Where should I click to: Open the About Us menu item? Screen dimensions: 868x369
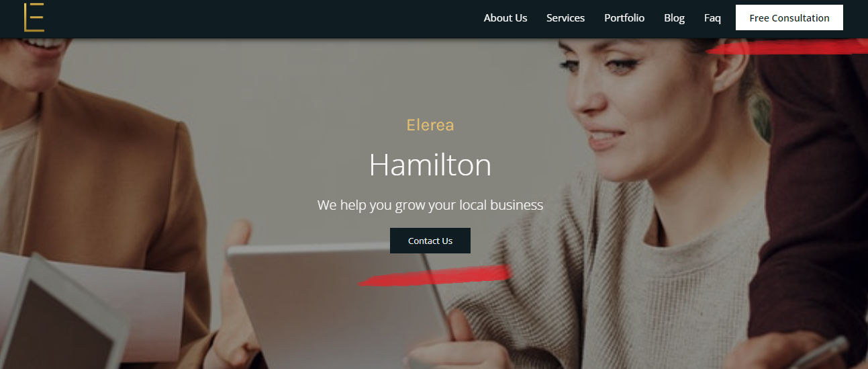(505, 18)
